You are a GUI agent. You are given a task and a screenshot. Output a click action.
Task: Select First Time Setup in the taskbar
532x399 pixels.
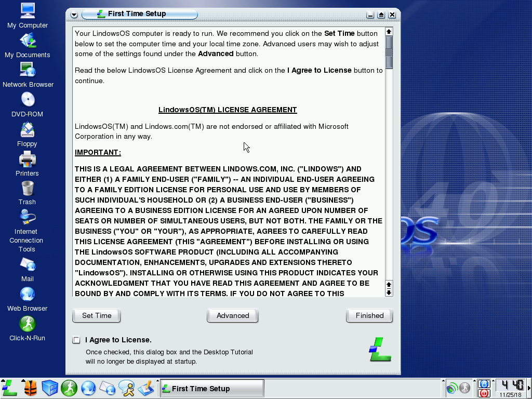[212, 389]
